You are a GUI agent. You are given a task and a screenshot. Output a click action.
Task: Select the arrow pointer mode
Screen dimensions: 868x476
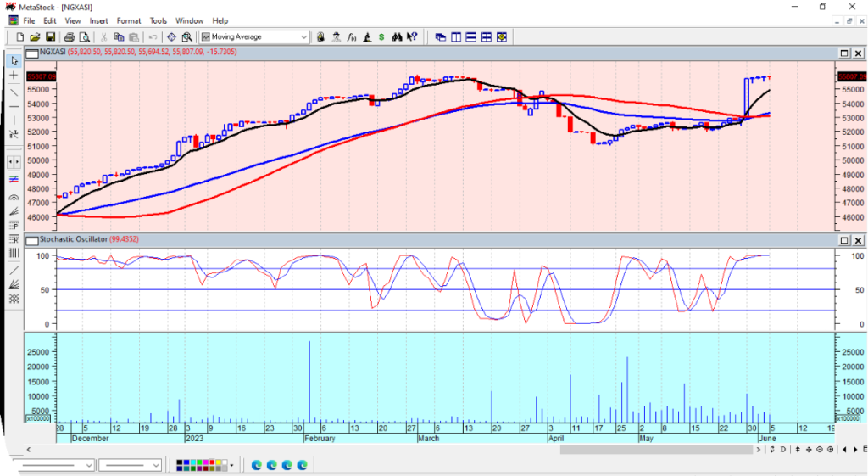(x=14, y=61)
